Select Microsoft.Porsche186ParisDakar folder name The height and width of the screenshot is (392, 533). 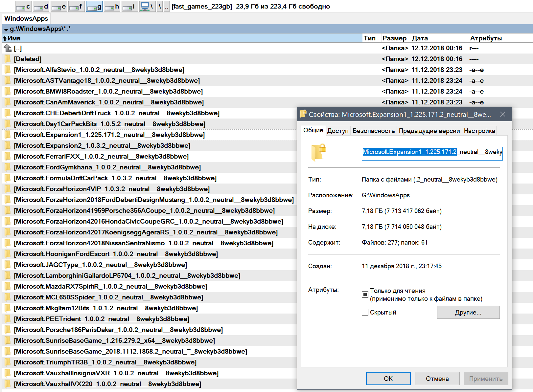[118, 330]
